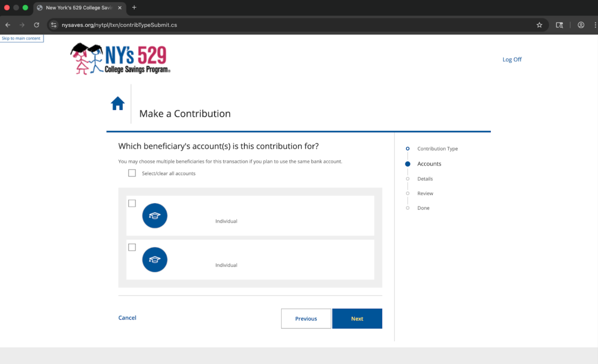Open the new tab plus button
Image resolution: width=598 pixels, height=364 pixels.
(x=134, y=8)
